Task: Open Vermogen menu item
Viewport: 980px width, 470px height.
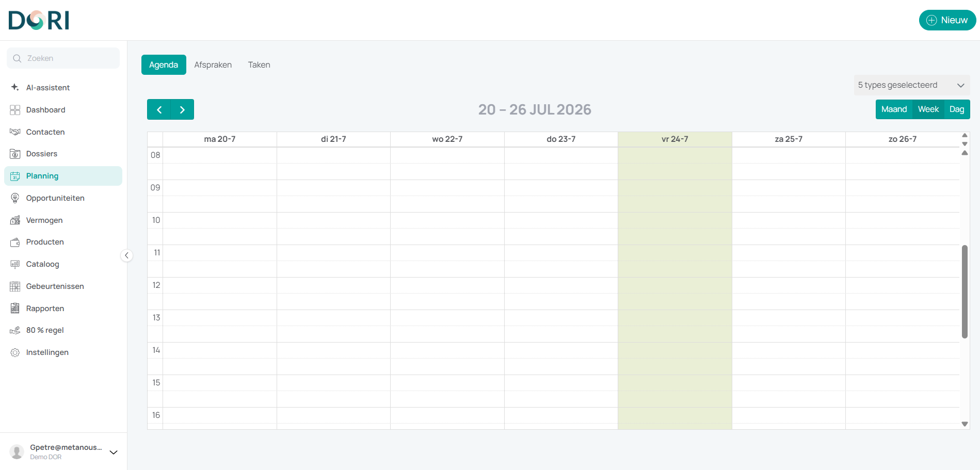Action: pos(63,220)
